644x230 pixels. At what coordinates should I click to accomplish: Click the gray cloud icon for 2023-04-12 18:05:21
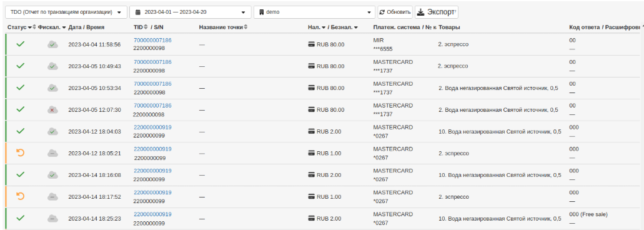coord(52,153)
